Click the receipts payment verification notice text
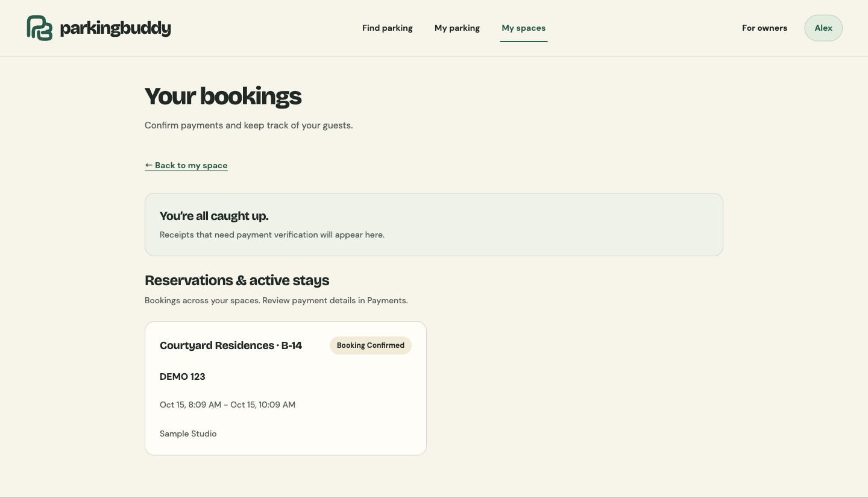This screenshot has width=868, height=498. tap(272, 235)
